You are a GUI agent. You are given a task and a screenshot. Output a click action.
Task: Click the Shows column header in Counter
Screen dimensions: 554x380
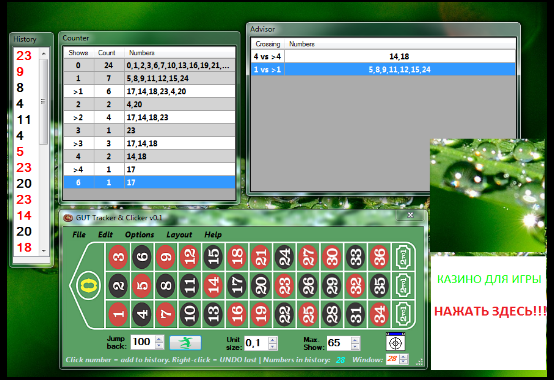[x=78, y=53]
